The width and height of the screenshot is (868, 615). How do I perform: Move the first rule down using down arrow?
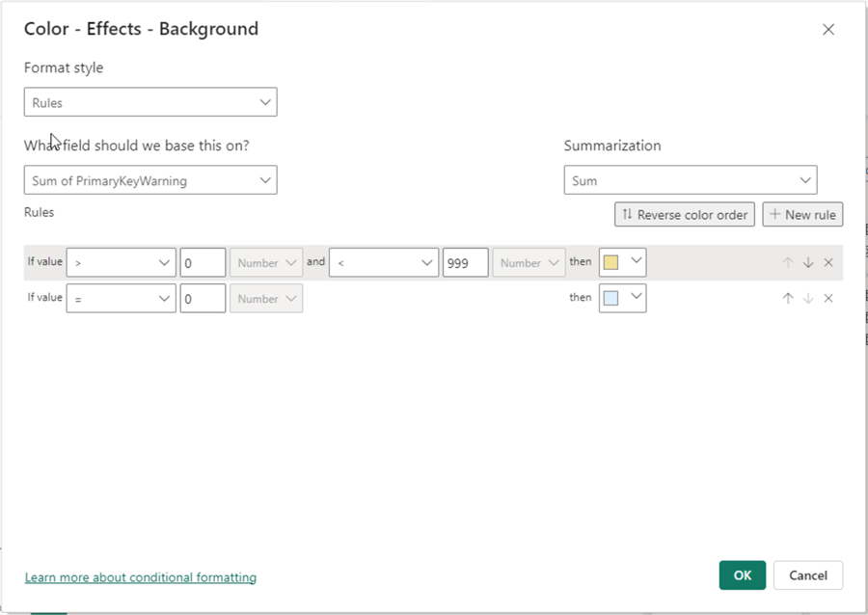click(x=808, y=261)
